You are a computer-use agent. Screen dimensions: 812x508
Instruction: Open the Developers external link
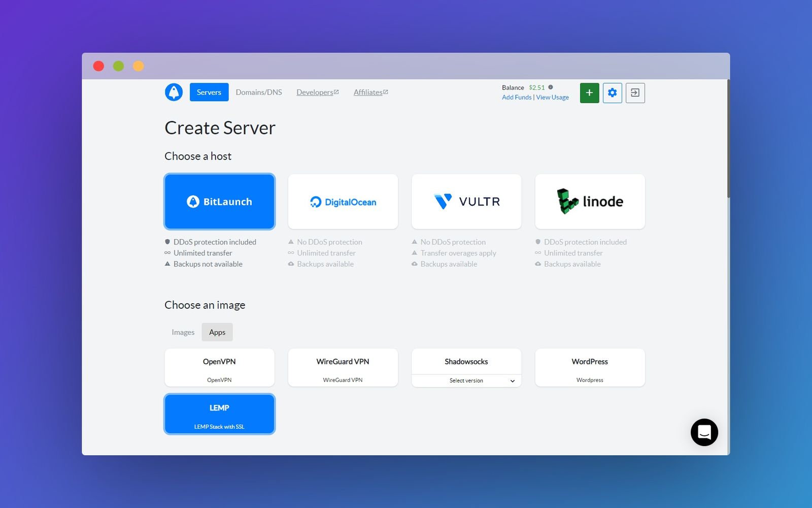click(x=315, y=92)
